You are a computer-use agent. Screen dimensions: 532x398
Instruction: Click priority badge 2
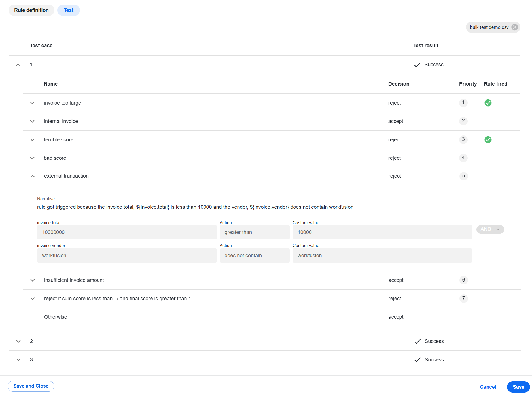point(463,121)
